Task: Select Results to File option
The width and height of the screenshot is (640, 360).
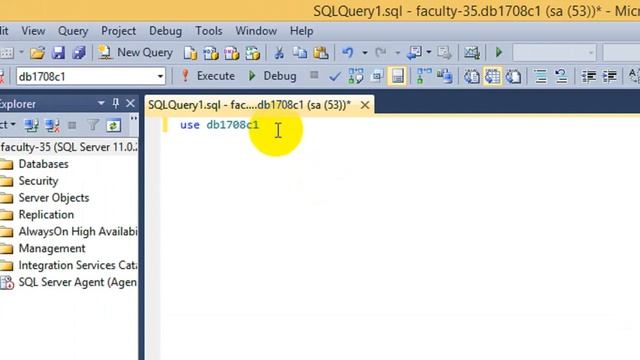Action: pos(513,76)
